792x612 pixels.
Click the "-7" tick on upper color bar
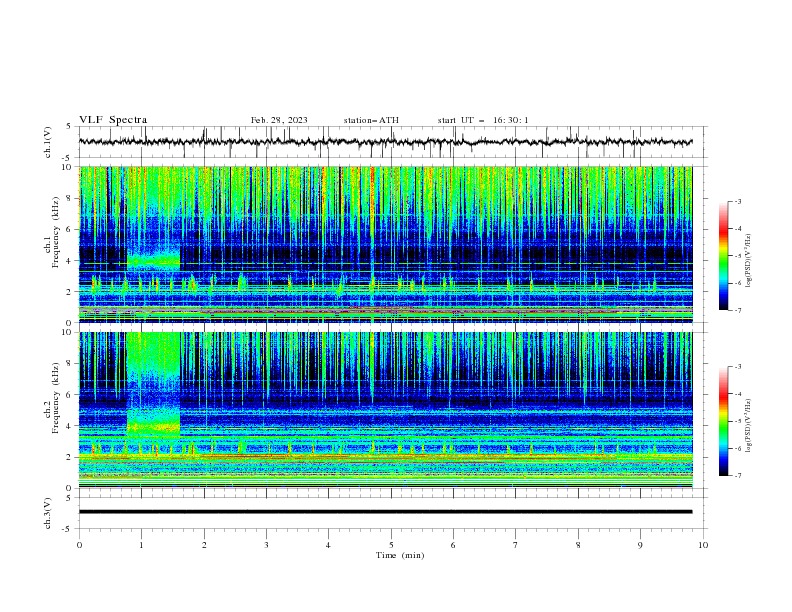tap(737, 310)
